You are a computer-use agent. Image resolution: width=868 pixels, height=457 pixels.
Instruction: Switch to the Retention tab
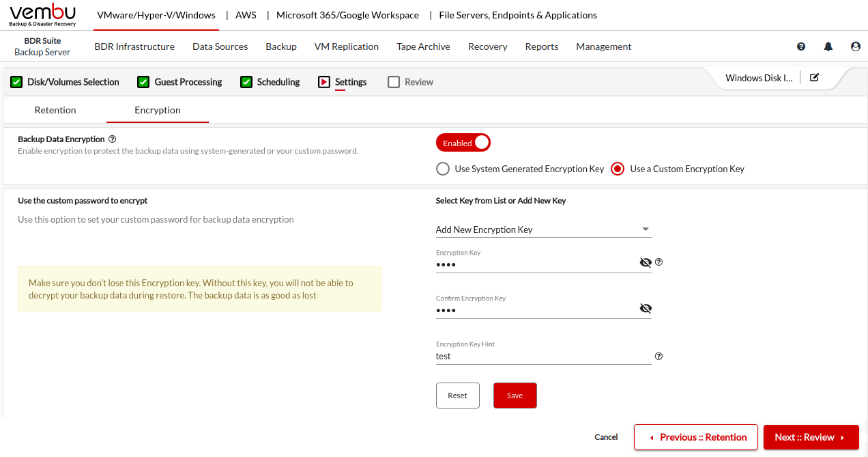click(55, 110)
